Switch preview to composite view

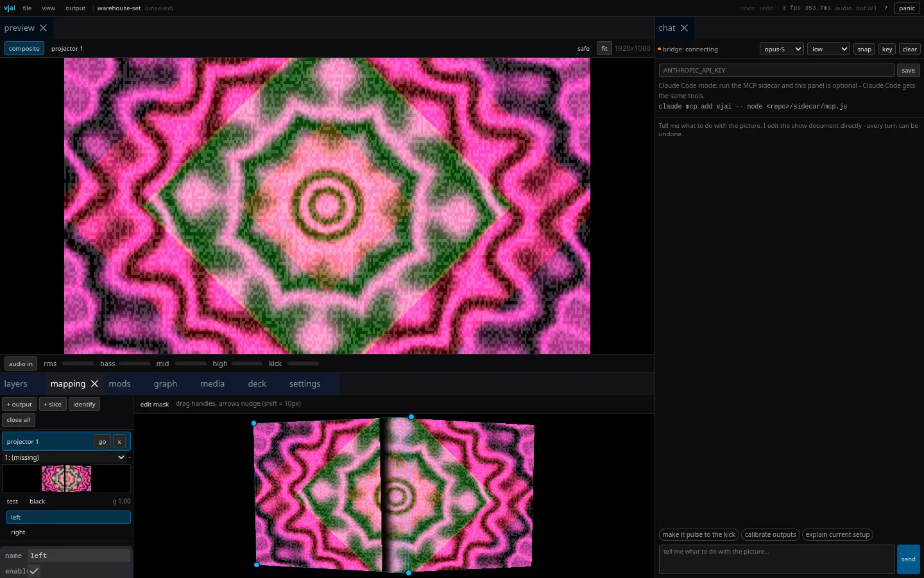tap(24, 48)
